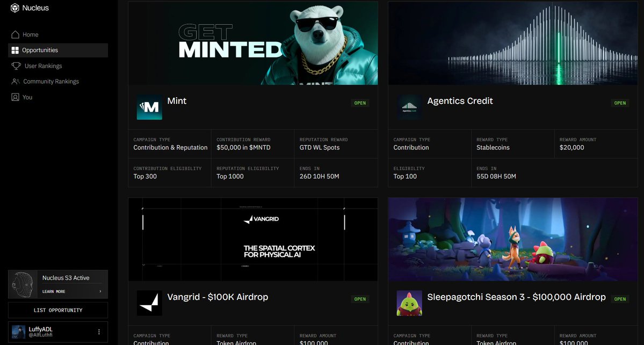The image size is (644, 345).
Task: Click Vangrid - $100K Airdrop title
Action: point(218,297)
